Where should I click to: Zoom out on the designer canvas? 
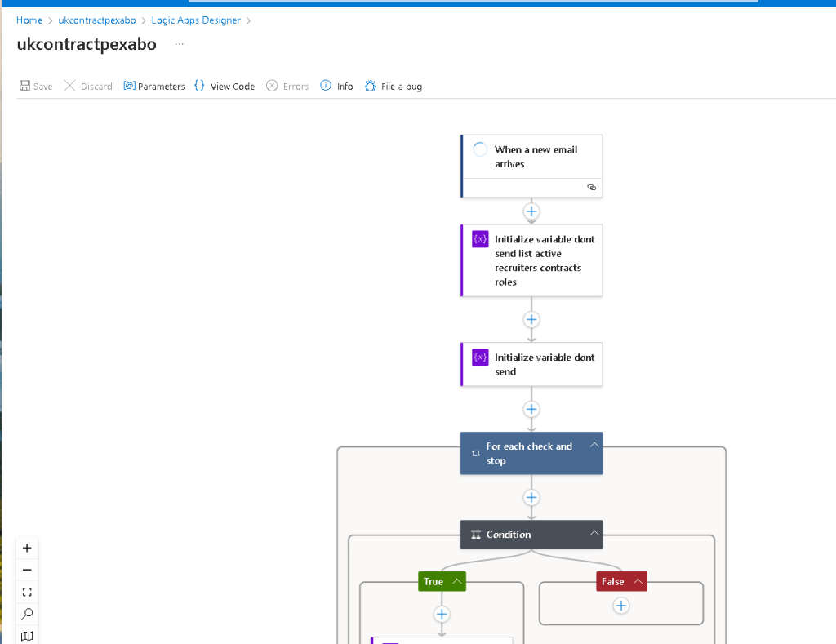[x=27, y=570]
